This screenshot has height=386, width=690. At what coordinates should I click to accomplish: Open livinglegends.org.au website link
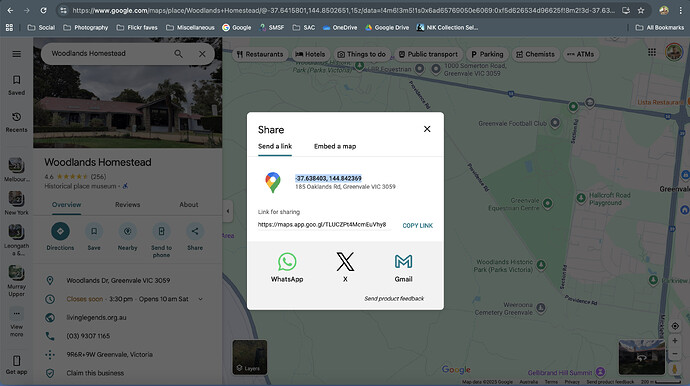tap(96, 317)
